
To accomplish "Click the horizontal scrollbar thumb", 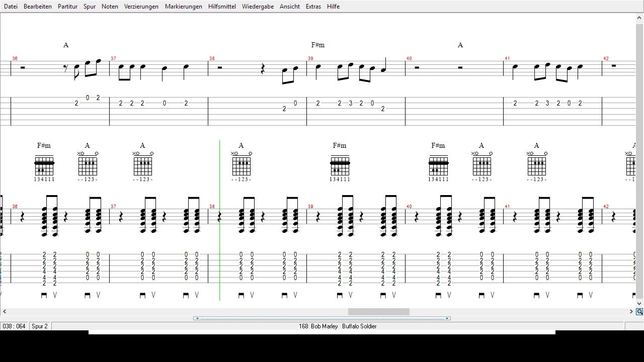I will (x=379, y=312).
